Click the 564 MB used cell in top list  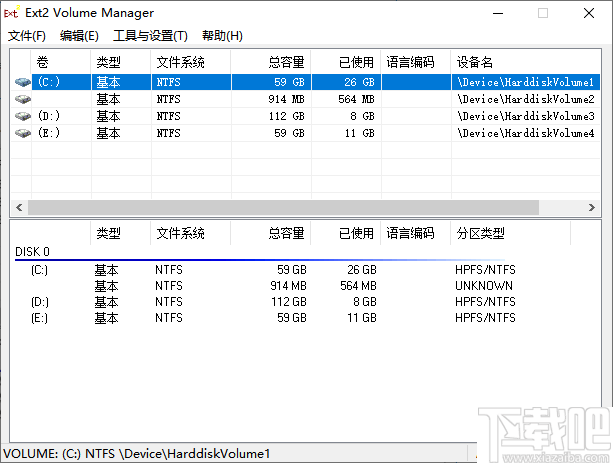[357, 99]
